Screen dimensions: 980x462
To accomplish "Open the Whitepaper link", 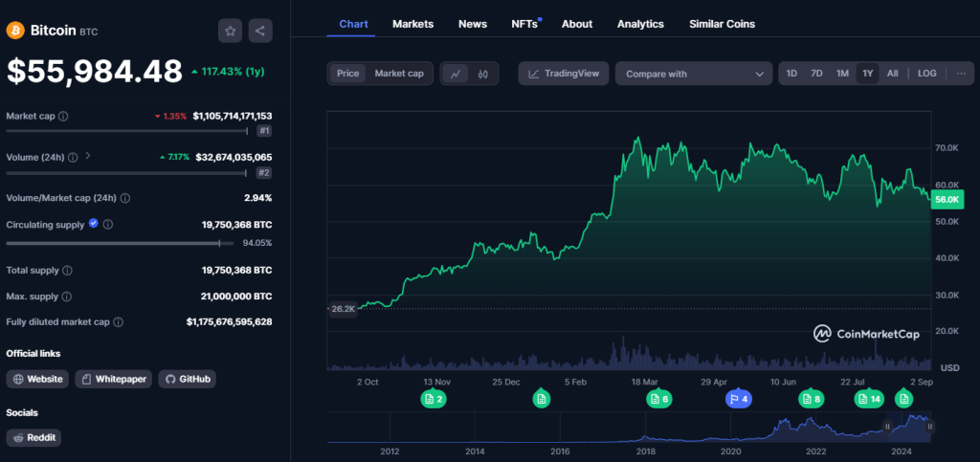I will click(114, 379).
